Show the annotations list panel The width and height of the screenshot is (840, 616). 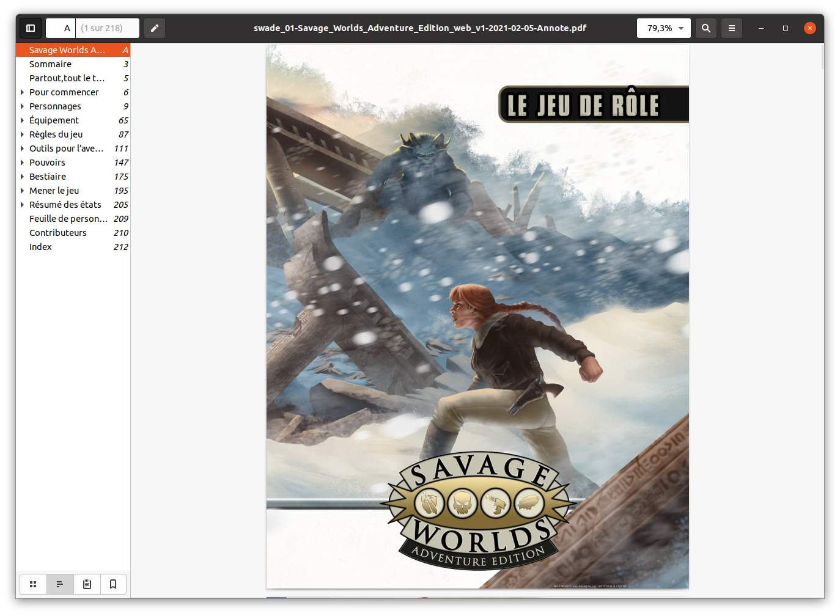[x=87, y=584]
